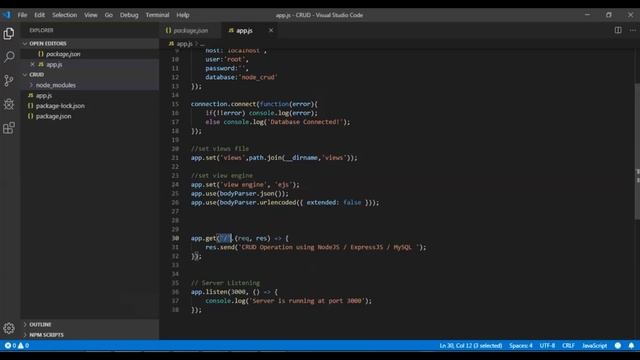Open the Manage gear menu
The image size is (640, 360).
tap(9, 328)
